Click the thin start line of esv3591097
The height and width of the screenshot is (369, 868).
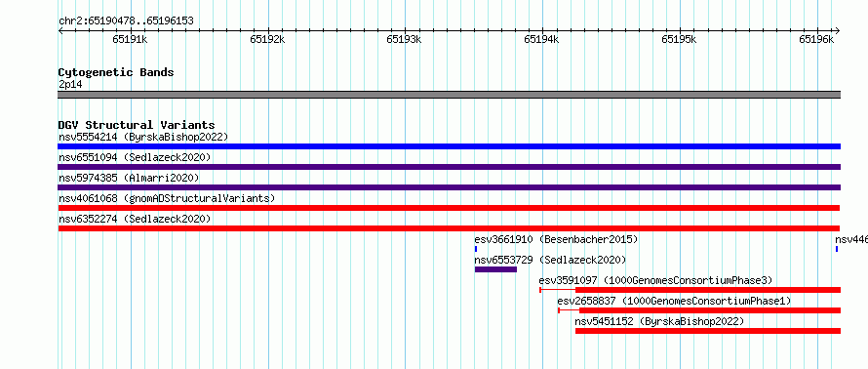pyautogui.click(x=558, y=290)
